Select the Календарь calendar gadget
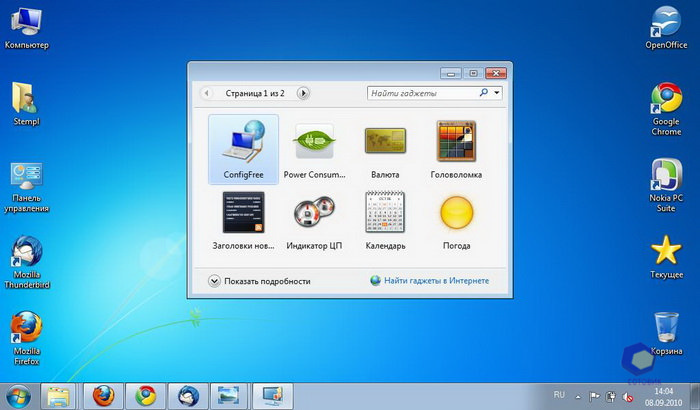The height and width of the screenshot is (410, 700). pyautogui.click(x=384, y=218)
